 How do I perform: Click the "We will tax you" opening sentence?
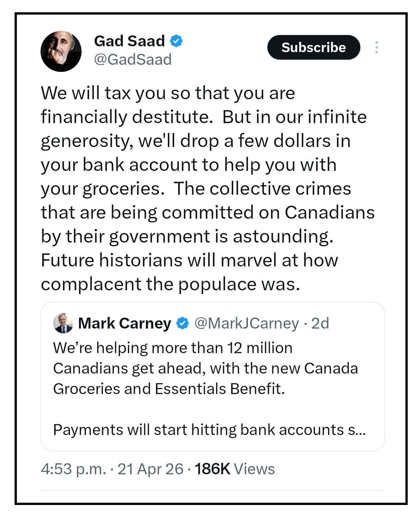pyautogui.click(x=168, y=93)
